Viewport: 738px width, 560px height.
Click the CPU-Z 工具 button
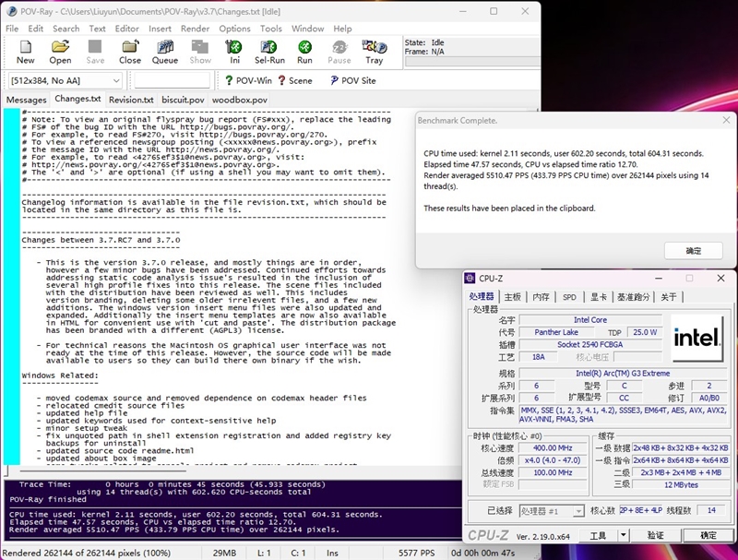pos(598,535)
